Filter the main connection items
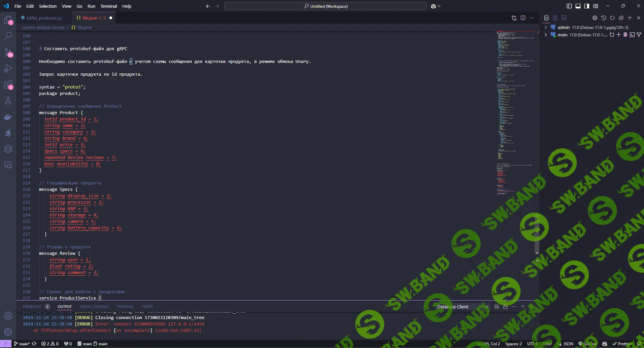The image size is (644, 348). click(x=639, y=35)
